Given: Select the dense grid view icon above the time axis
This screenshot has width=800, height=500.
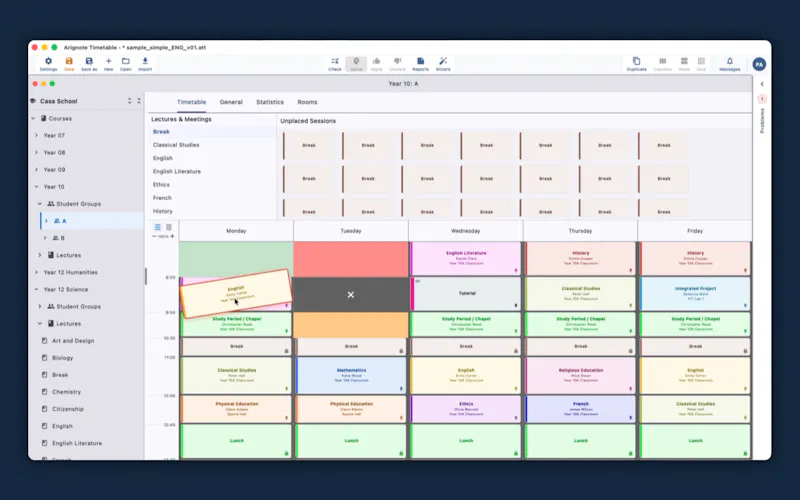Looking at the screenshot, I should (x=169, y=227).
